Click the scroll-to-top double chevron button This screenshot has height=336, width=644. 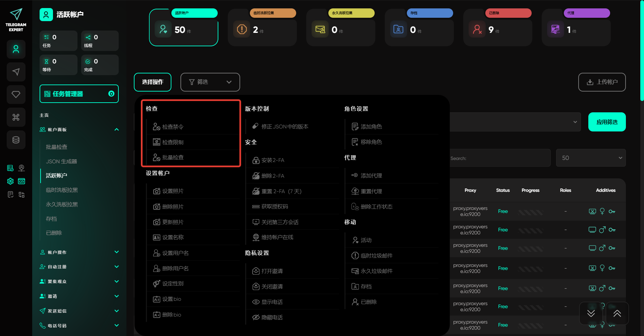tap(617, 313)
